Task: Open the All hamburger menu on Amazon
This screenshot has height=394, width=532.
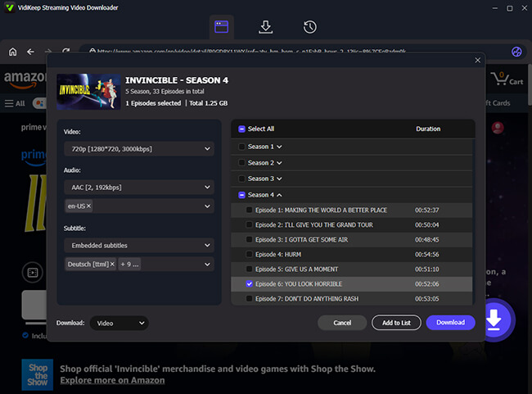Action: [15, 103]
